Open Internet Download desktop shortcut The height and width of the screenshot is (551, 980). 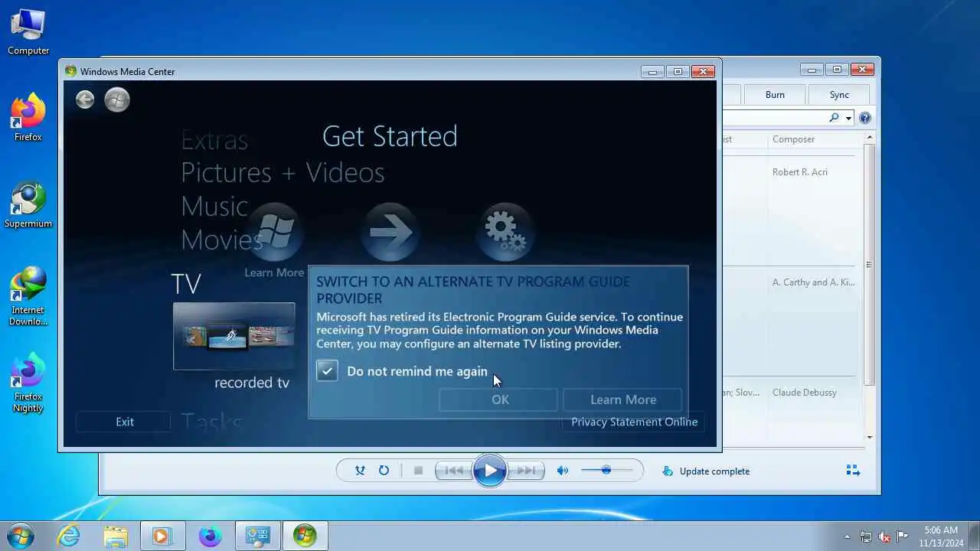pos(28,297)
